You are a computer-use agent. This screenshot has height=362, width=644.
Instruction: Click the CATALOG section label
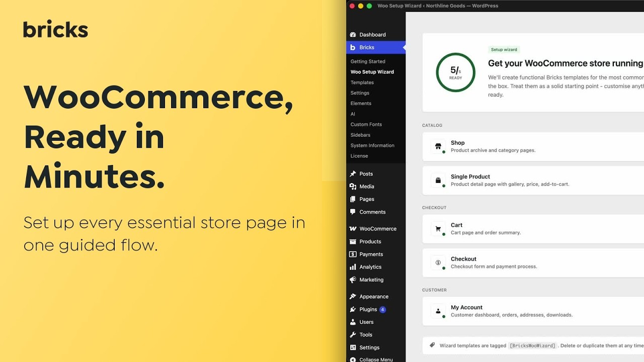432,125
